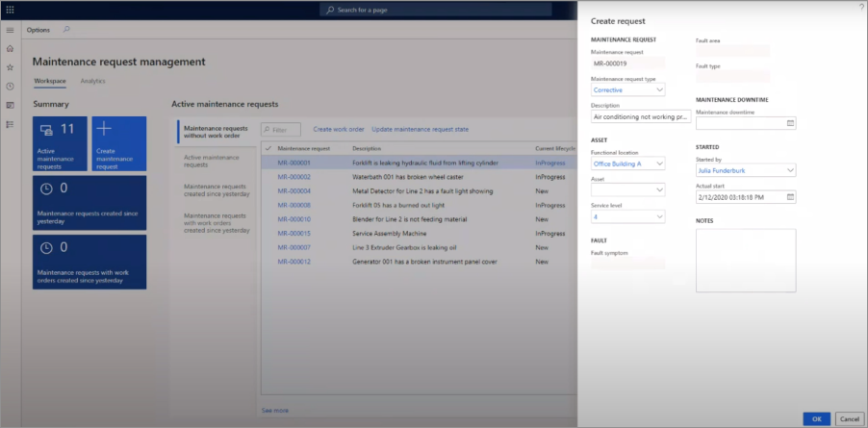This screenshot has width=868, height=428.
Task: Open the app launcher waffle icon
Action: coord(10,10)
